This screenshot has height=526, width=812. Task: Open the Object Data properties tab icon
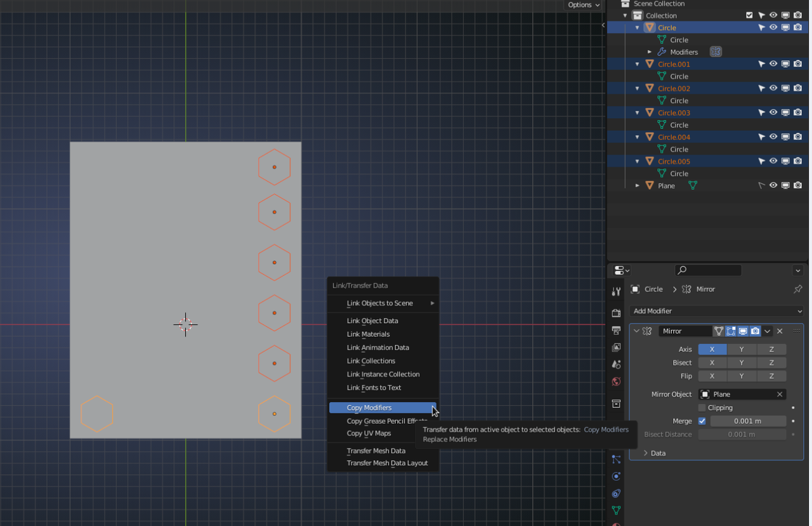616,510
